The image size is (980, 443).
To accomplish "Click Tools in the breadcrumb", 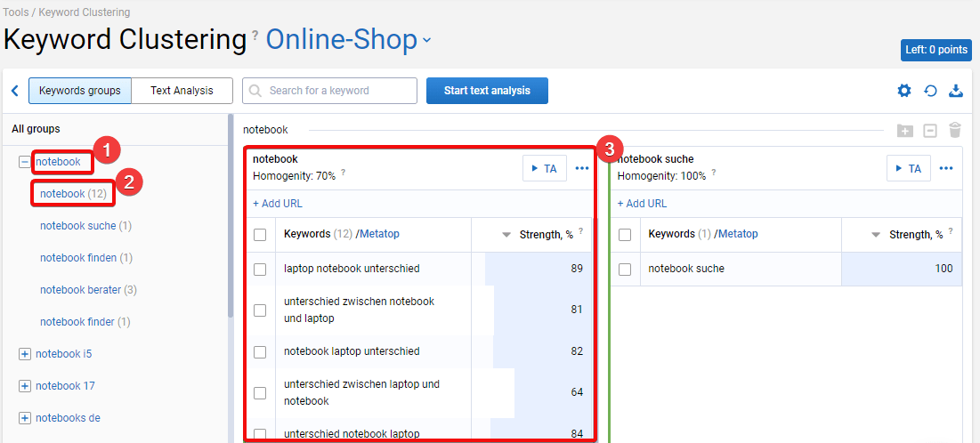I will click(16, 12).
